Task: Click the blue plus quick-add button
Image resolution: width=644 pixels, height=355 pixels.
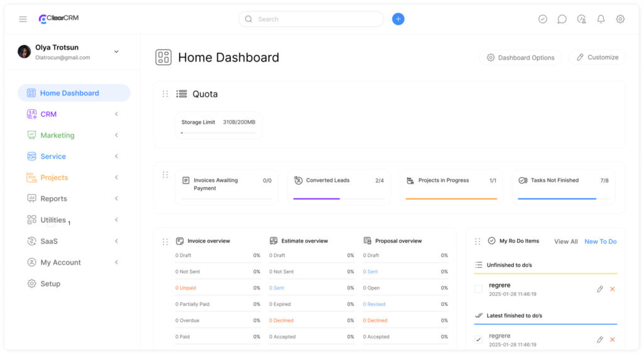Action: pyautogui.click(x=398, y=19)
